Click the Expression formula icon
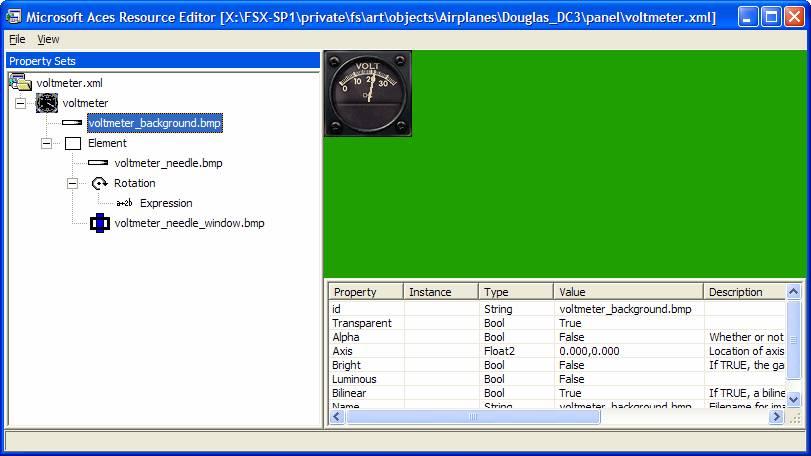 (x=124, y=203)
